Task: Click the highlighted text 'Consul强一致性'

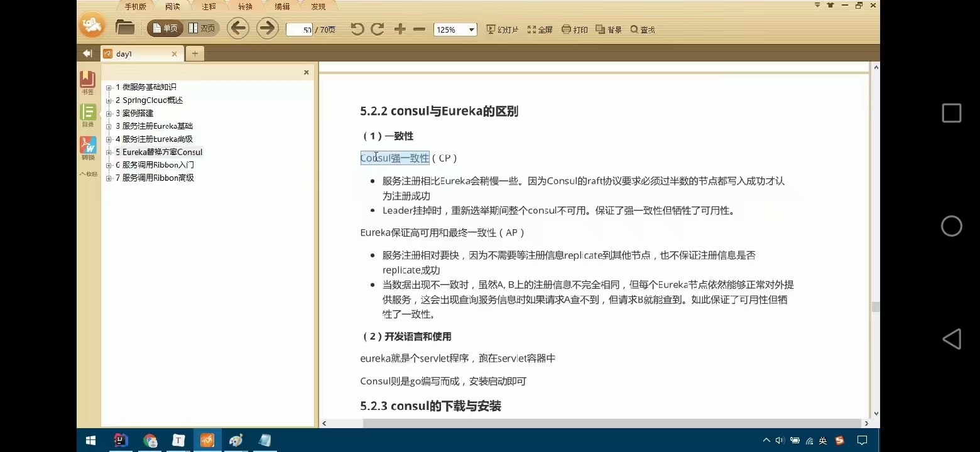Action: click(x=395, y=158)
